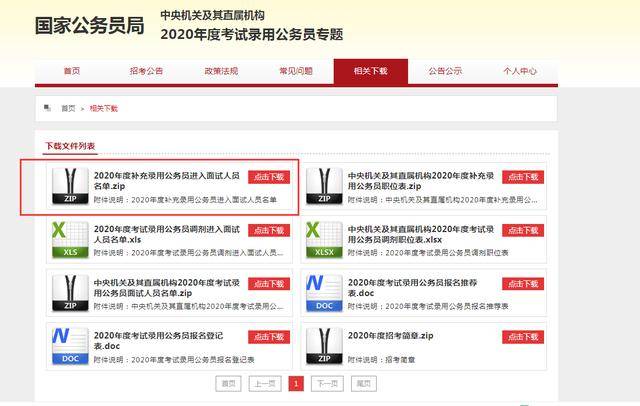Click file name 中央机关及其直属机构2020年度补充录用公务员职位表.zip
The width and height of the screenshot is (640, 406).
(421, 181)
